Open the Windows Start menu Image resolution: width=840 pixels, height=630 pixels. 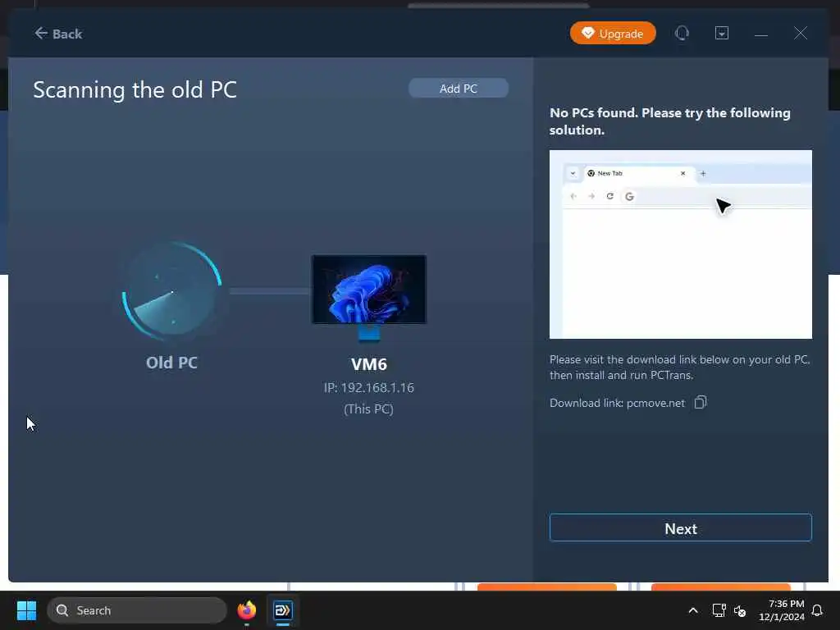[x=26, y=610]
